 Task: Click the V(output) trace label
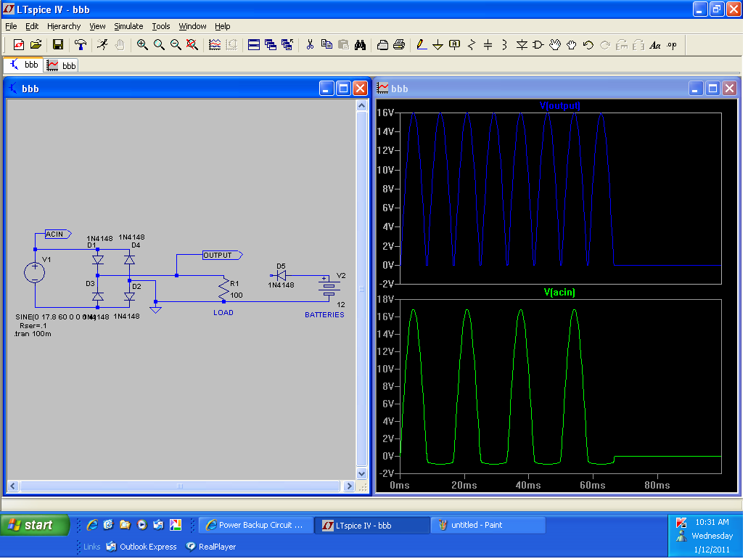559,105
